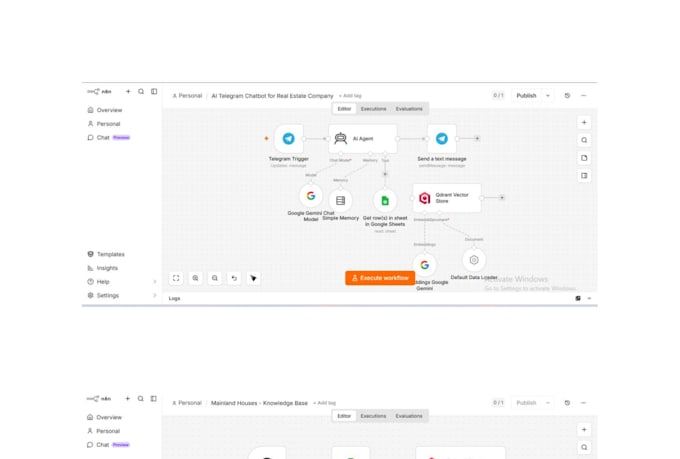Open the Google Sheets Get row(s) node
The height and width of the screenshot is (459, 680).
tap(385, 200)
